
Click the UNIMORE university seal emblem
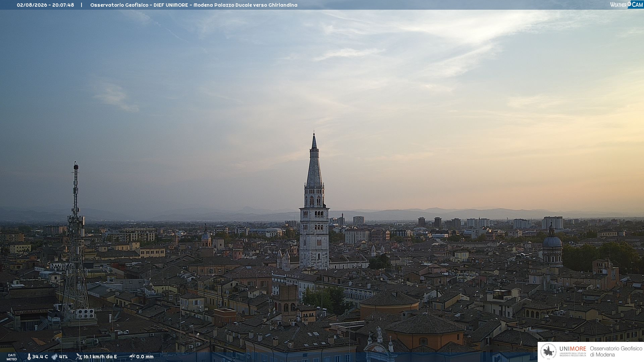[x=548, y=352]
